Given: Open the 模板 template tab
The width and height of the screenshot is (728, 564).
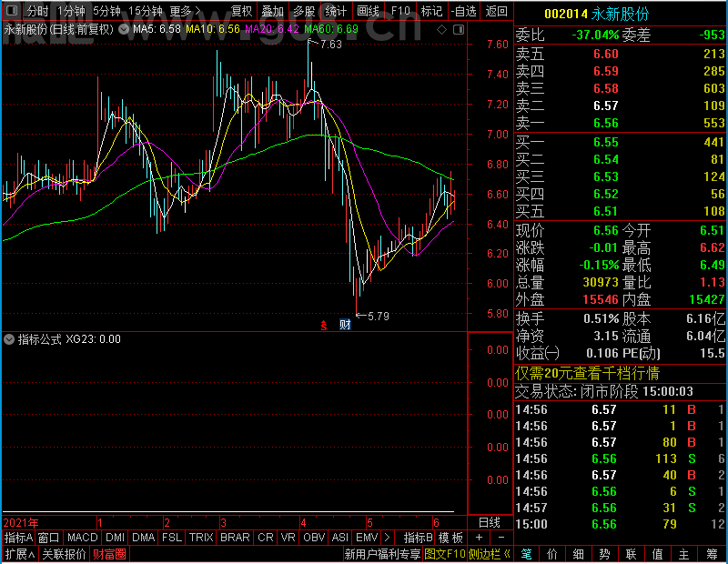Looking at the screenshot, I should click(450, 538).
